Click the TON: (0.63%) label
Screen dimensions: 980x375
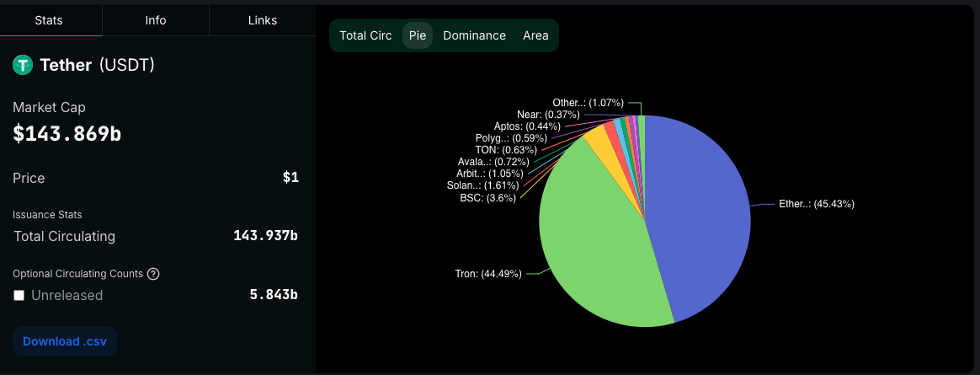coord(506,150)
